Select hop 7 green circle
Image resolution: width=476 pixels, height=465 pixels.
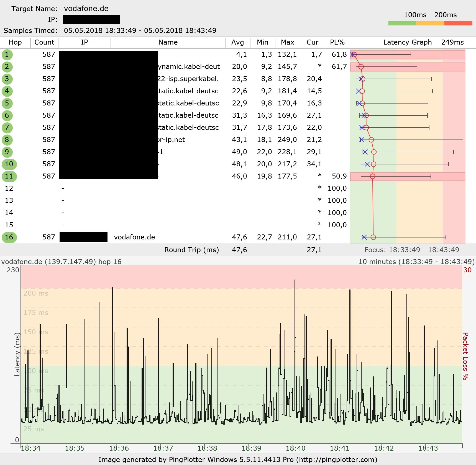coord(7,128)
